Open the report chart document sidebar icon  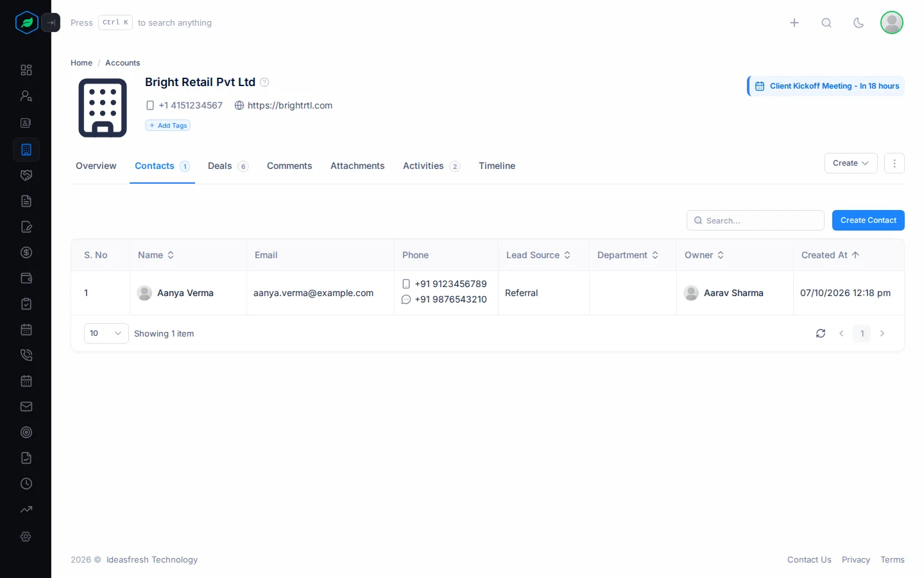coord(26,458)
